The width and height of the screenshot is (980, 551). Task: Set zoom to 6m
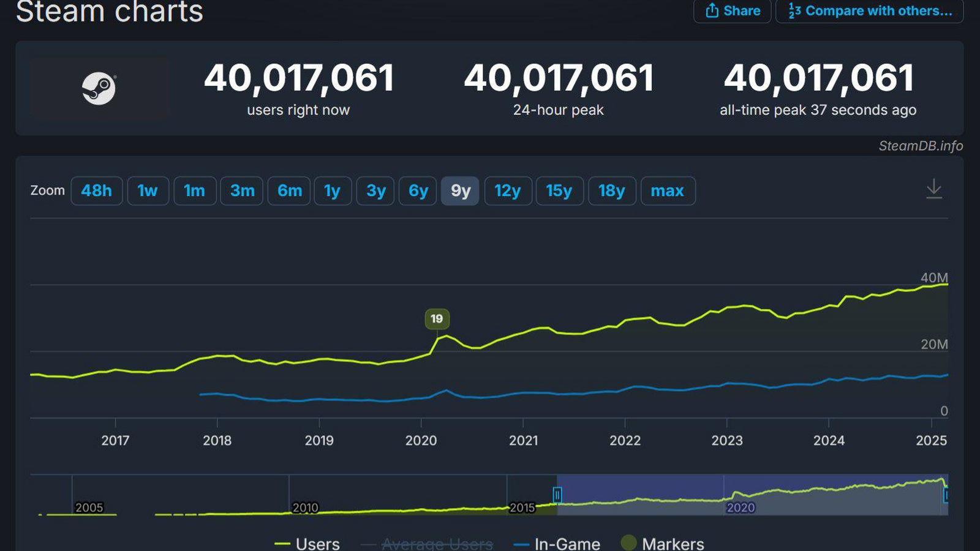(x=289, y=191)
